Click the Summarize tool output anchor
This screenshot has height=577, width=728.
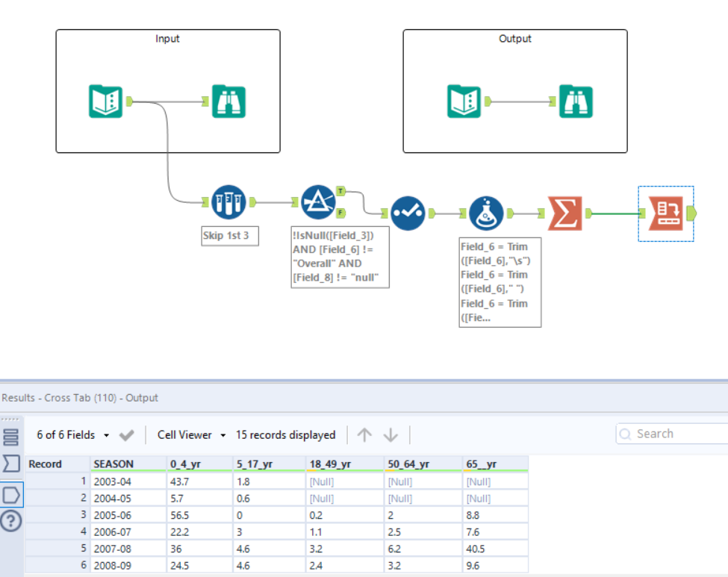pyautogui.click(x=588, y=213)
